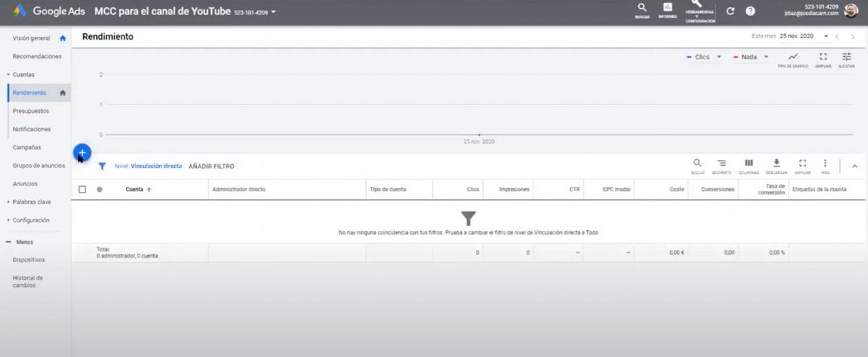Screen dimensions: 868x357
Task: Open the Nada metric dropdown
Action: pyautogui.click(x=751, y=57)
